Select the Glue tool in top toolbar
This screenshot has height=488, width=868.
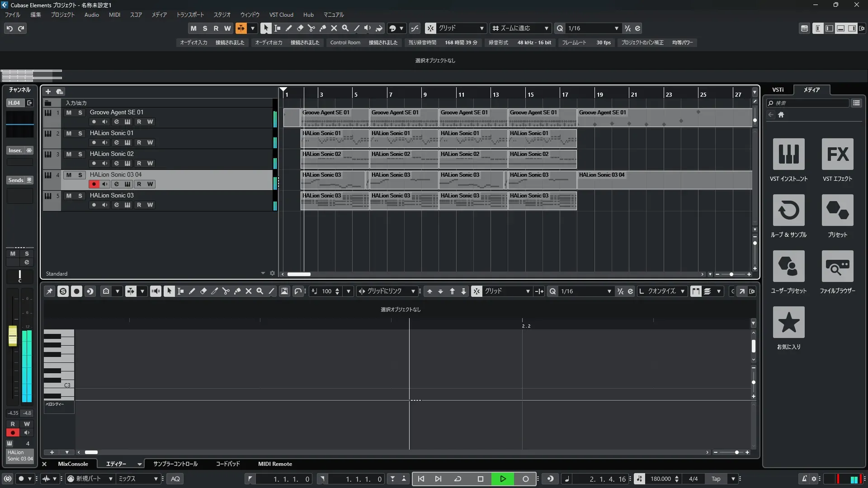click(x=322, y=28)
